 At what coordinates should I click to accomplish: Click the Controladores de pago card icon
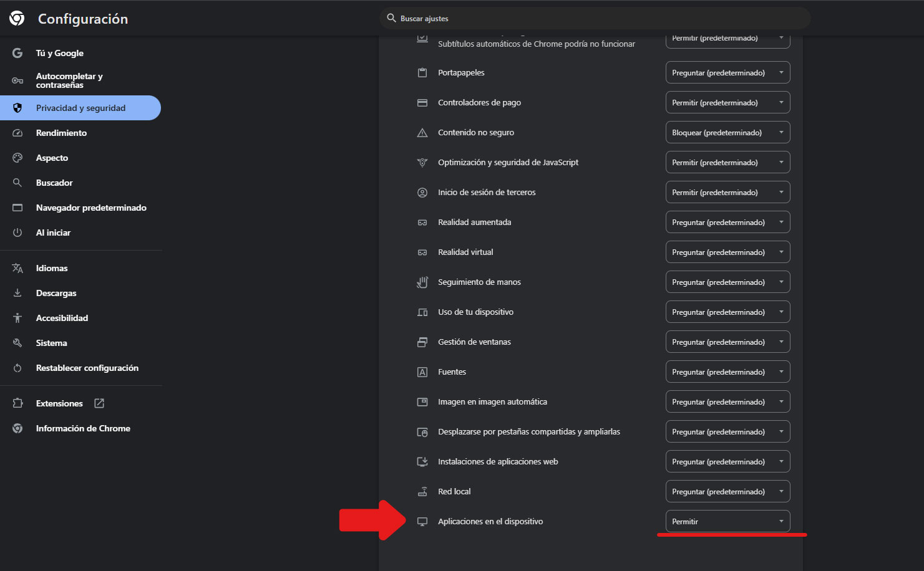(x=422, y=103)
